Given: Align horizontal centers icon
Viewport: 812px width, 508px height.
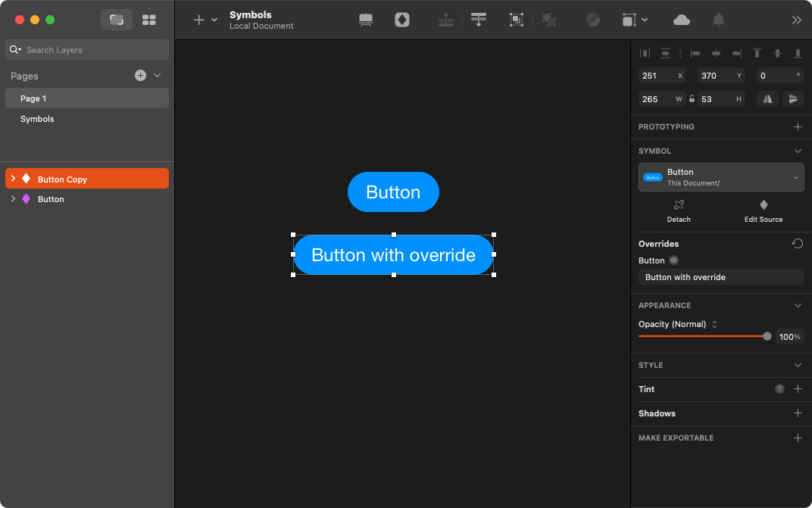Looking at the screenshot, I should coord(716,53).
